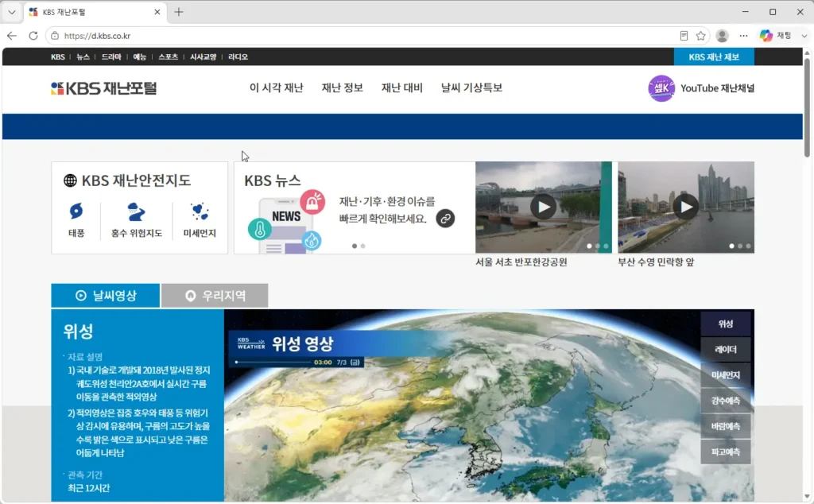Close the KBS 재난포털 tab
This screenshot has height=504, width=814.
tap(157, 12)
